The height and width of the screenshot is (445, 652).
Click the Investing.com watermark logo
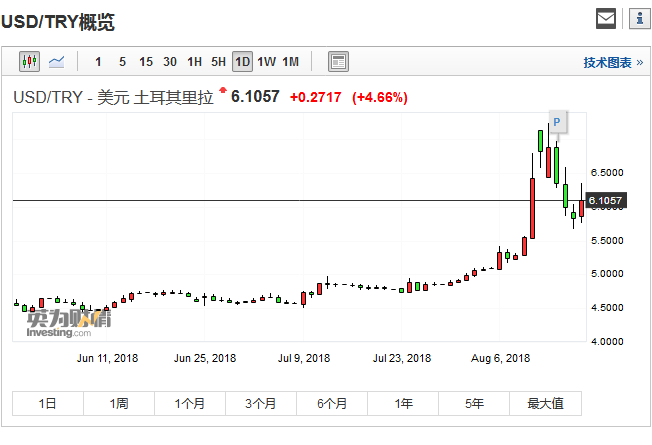[x=68, y=324]
